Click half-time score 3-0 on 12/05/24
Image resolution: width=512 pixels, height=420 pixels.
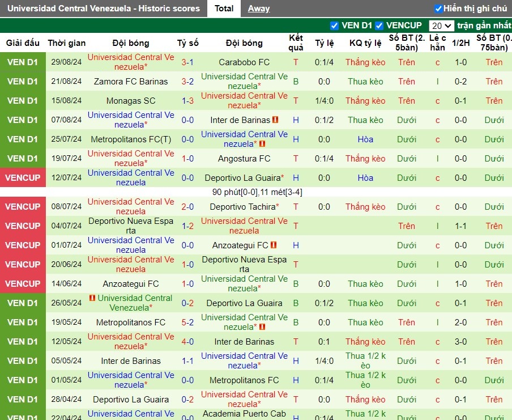[x=460, y=342]
